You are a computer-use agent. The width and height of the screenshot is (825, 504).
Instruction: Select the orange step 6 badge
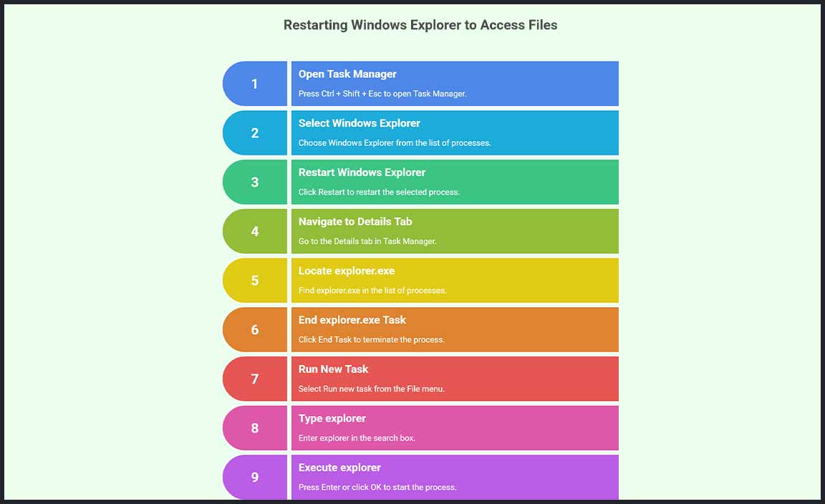click(255, 330)
